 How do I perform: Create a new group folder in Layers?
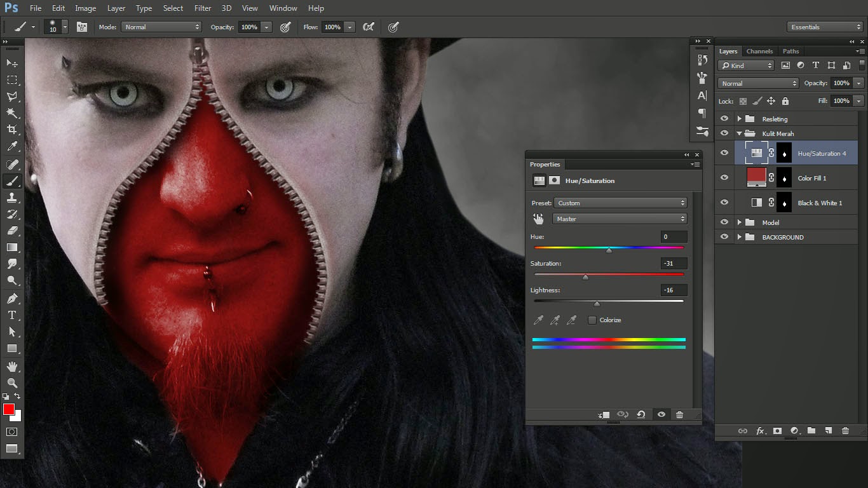pos(811,431)
